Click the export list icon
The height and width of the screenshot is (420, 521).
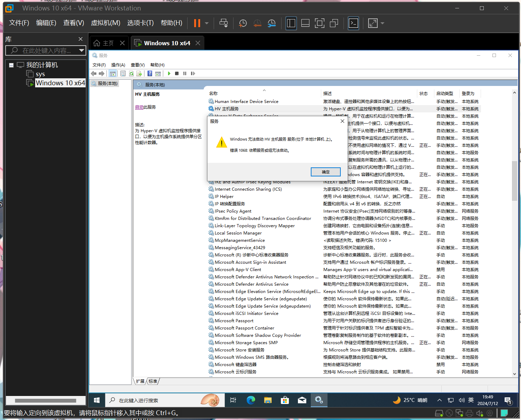tap(139, 73)
